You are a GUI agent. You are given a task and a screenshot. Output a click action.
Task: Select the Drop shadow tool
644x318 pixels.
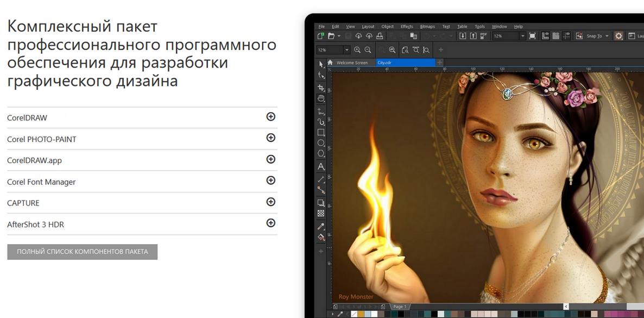321,202
